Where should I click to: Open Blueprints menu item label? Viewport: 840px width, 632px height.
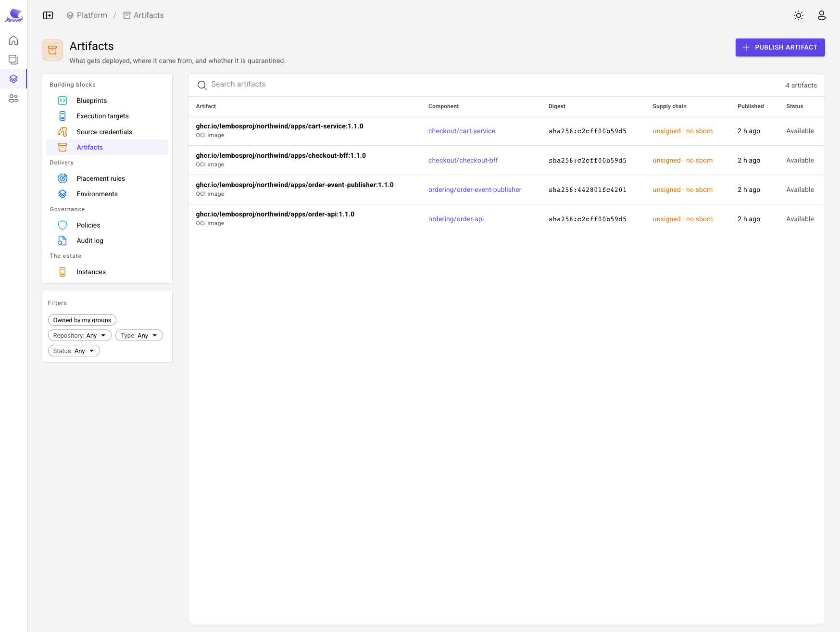tap(92, 101)
